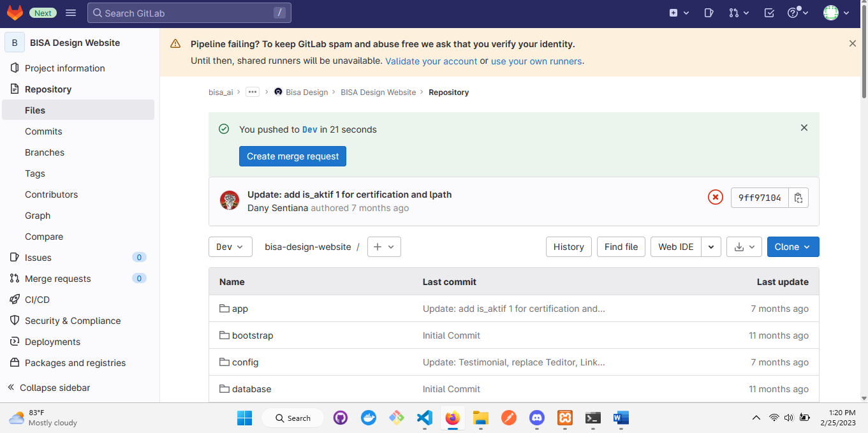Image resolution: width=868 pixels, height=433 pixels.
Task: Click Create merge request button
Action: (293, 156)
